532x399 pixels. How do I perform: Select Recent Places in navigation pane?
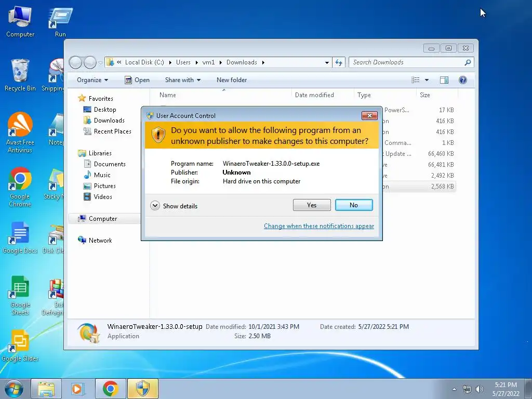point(107,131)
